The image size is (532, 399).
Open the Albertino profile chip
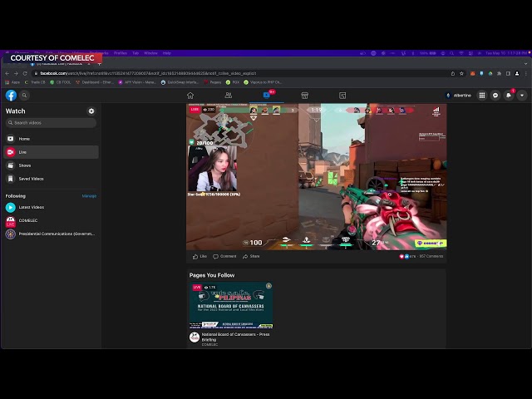tap(458, 96)
